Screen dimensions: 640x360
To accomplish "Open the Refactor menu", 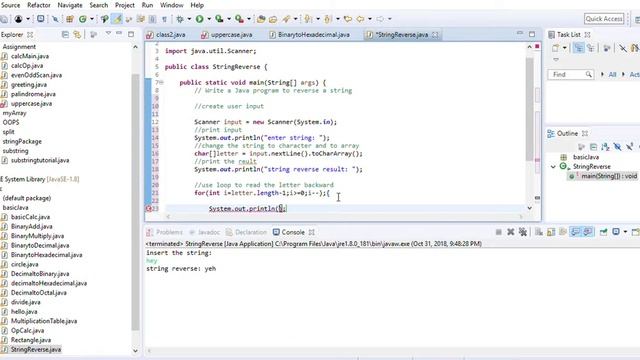I will pos(39,5).
